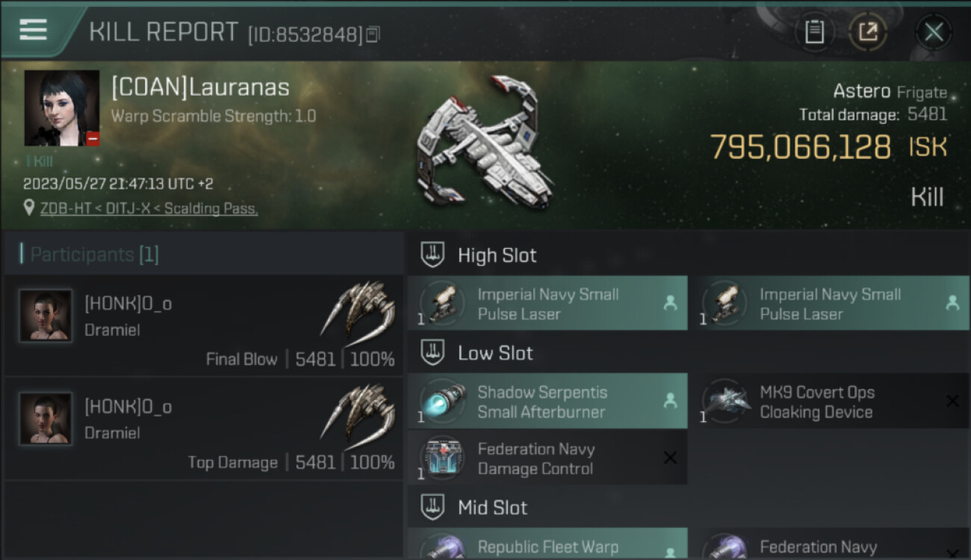Close the kill report window
This screenshot has width=971, height=560.
[934, 31]
